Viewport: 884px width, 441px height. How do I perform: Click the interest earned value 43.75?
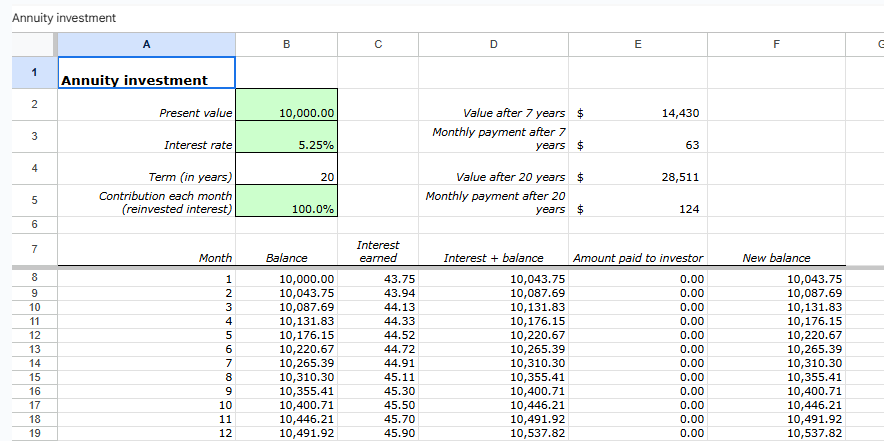tap(377, 279)
